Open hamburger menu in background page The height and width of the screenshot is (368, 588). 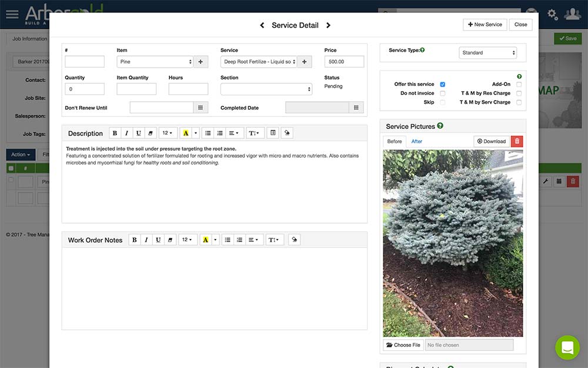point(12,14)
